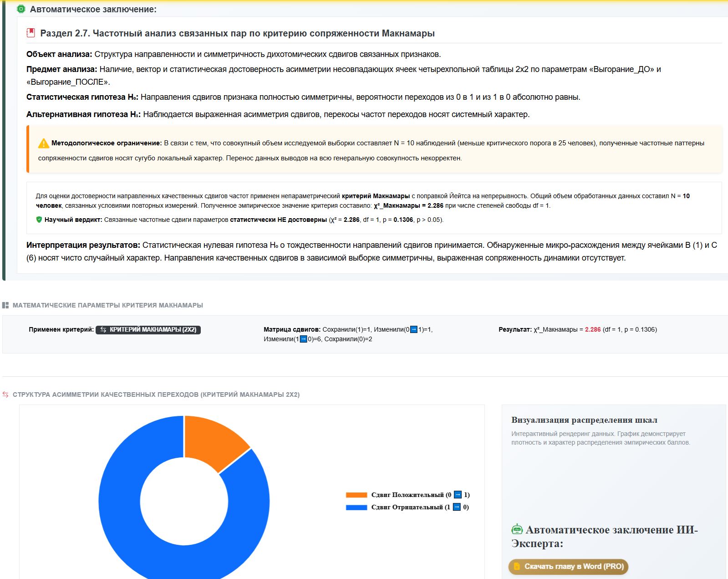This screenshot has width=728, height=579.
Task: Click the swap arrows icon beside СТРУКТУРА АСИММЕТРИИ
Action: point(5,395)
